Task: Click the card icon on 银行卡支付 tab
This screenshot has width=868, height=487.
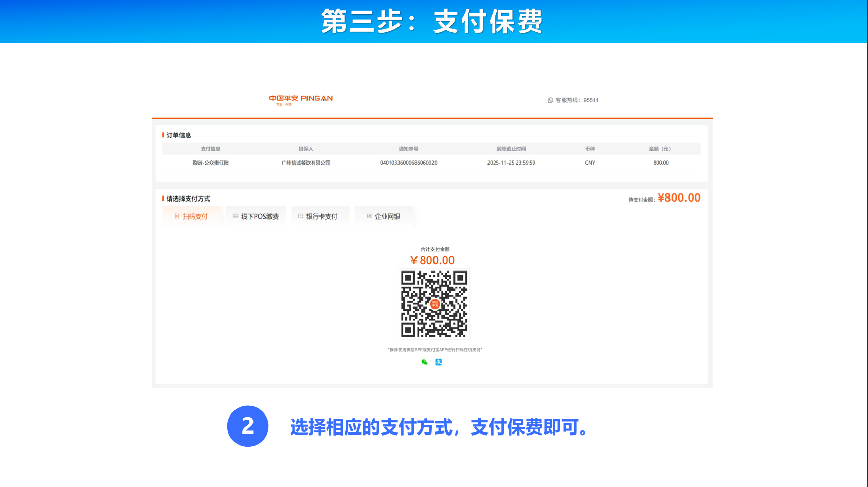Action: 301,217
